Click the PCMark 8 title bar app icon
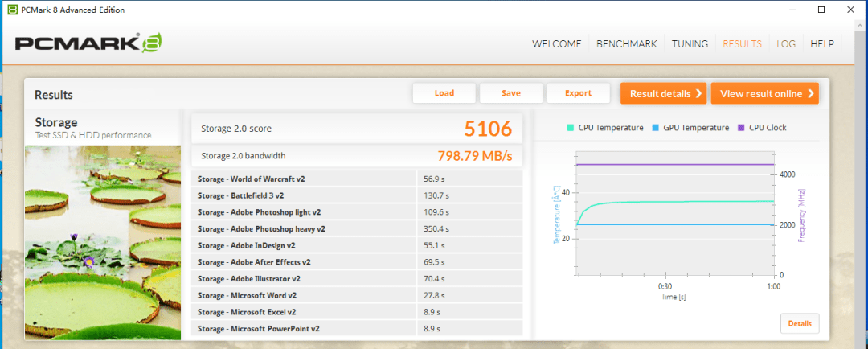 pos(13,10)
